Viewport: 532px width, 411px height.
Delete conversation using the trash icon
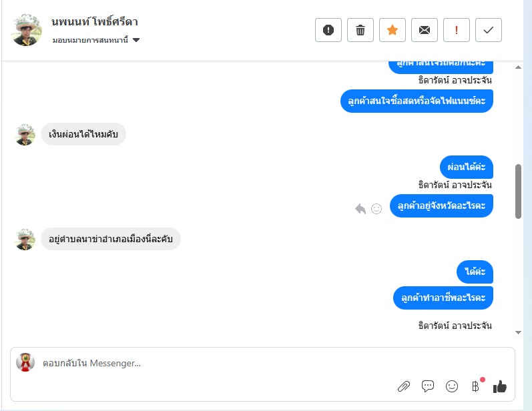pos(360,30)
